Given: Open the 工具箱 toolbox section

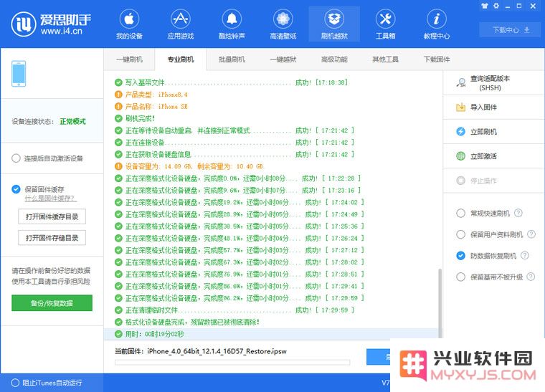Looking at the screenshot, I should point(386,24).
